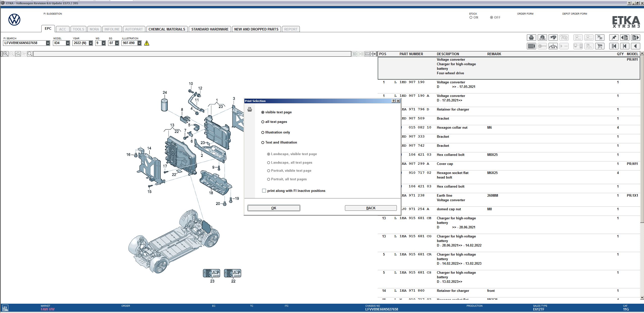Image resolution: width=644 pixels, height=313 pixels.
Task: Select 'Illustration only' radio option
Action: (x=276, y=132)
